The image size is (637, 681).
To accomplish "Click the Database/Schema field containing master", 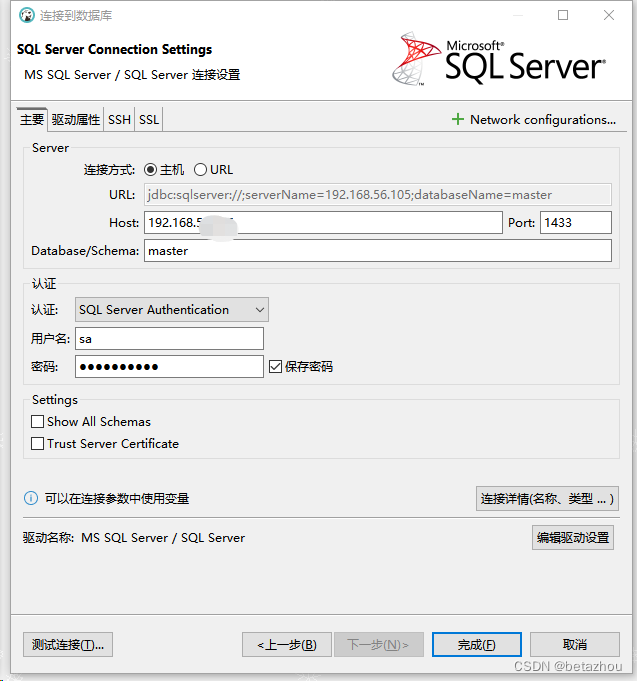I will [378, 251].
